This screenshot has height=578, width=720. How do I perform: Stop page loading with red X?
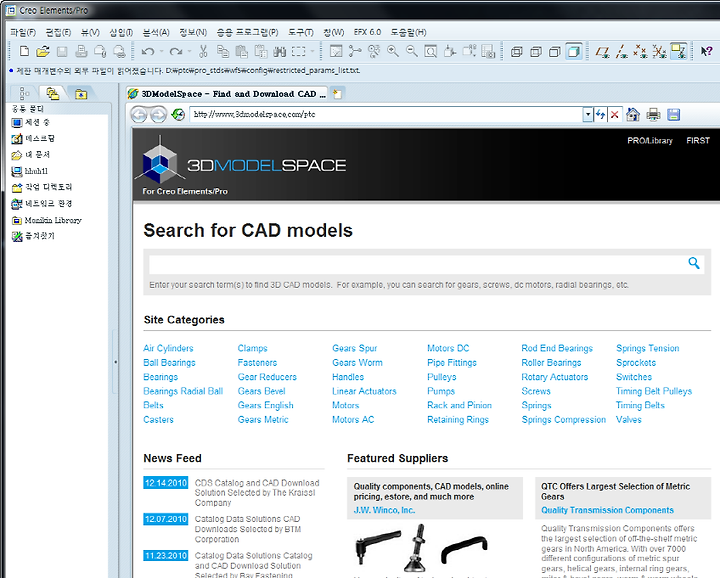point(614,115)
